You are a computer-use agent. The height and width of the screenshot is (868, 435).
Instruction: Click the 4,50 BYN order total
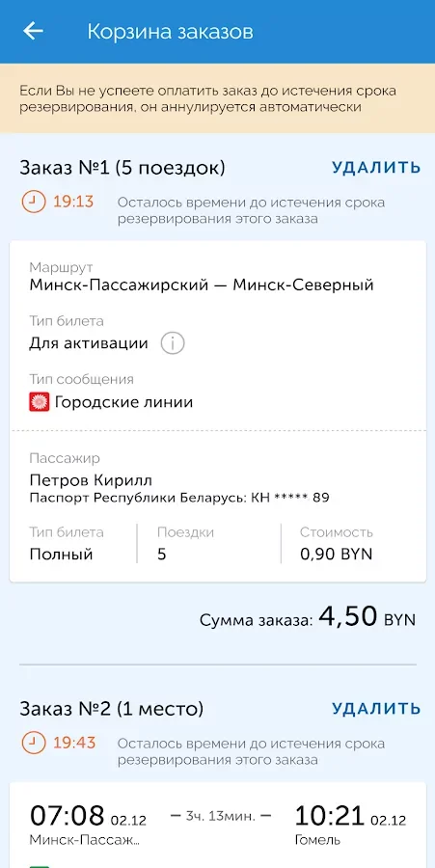(x=367, y=616)
